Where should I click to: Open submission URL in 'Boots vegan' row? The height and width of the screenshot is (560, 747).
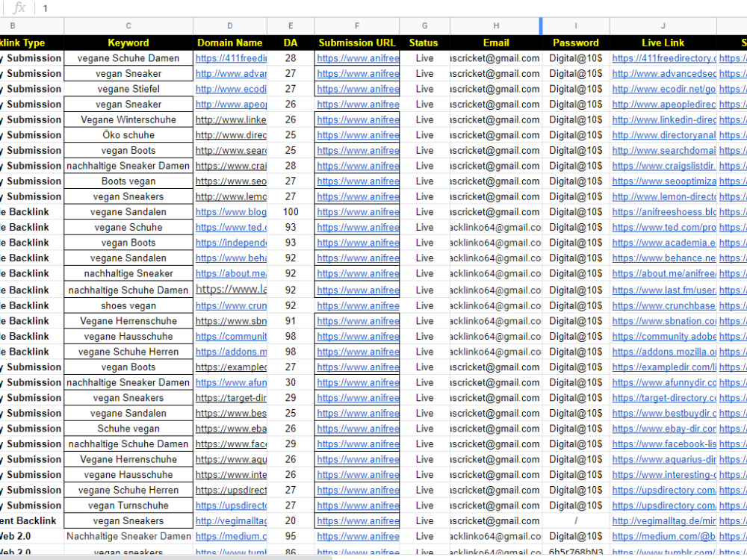coord(358,181)
